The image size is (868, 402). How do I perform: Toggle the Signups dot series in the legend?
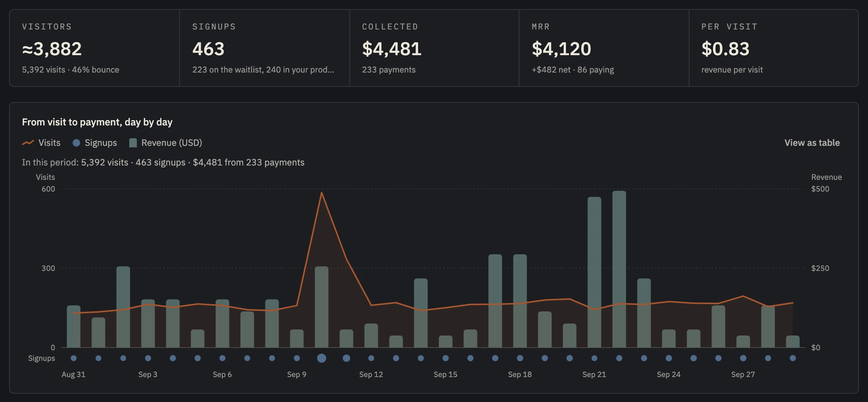[95, 142]
